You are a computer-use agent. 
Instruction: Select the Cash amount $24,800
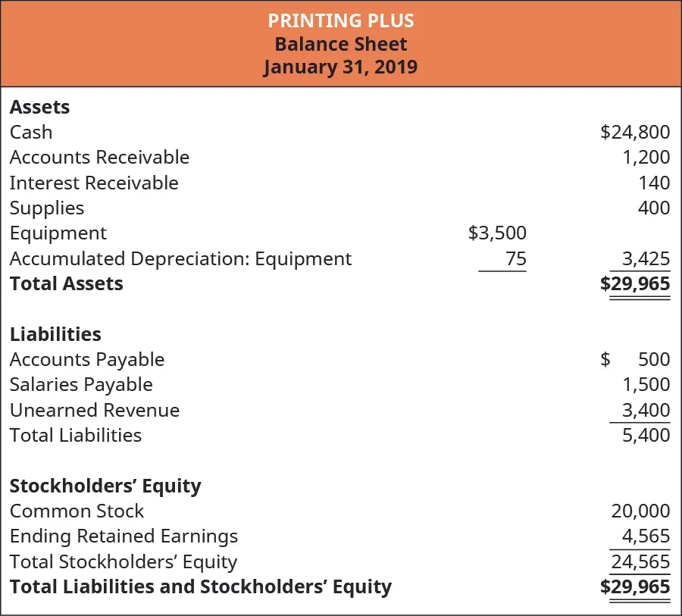[635, 132]
